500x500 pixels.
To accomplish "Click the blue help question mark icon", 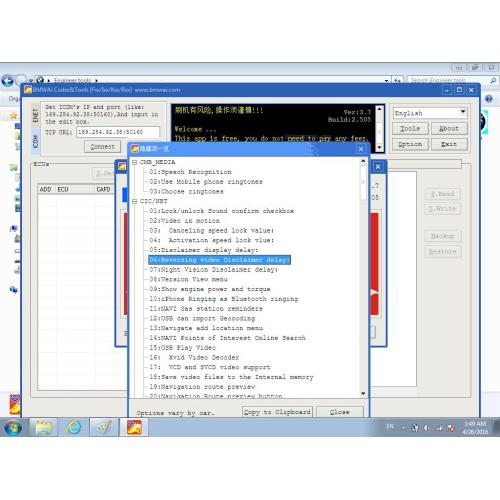I will point(489,99).
